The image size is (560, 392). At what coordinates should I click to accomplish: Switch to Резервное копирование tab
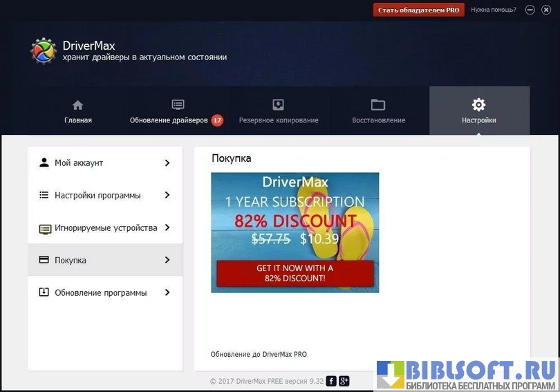[x=279, y=120]
